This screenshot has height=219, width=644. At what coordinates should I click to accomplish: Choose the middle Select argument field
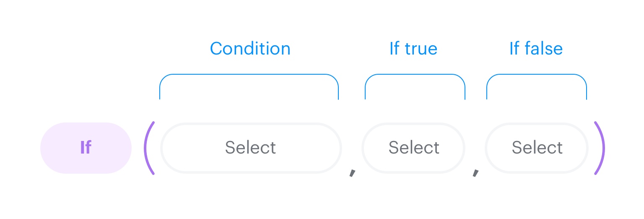[x=413, y=148]
